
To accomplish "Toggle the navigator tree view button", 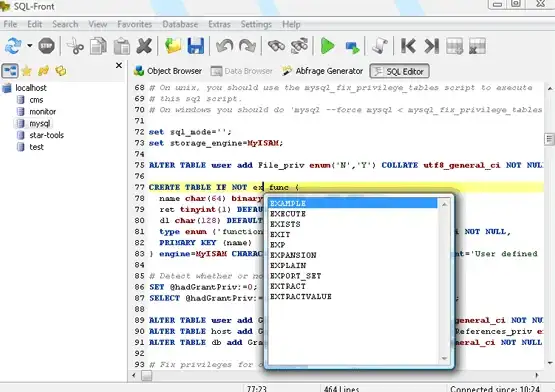I will point(10,71).
